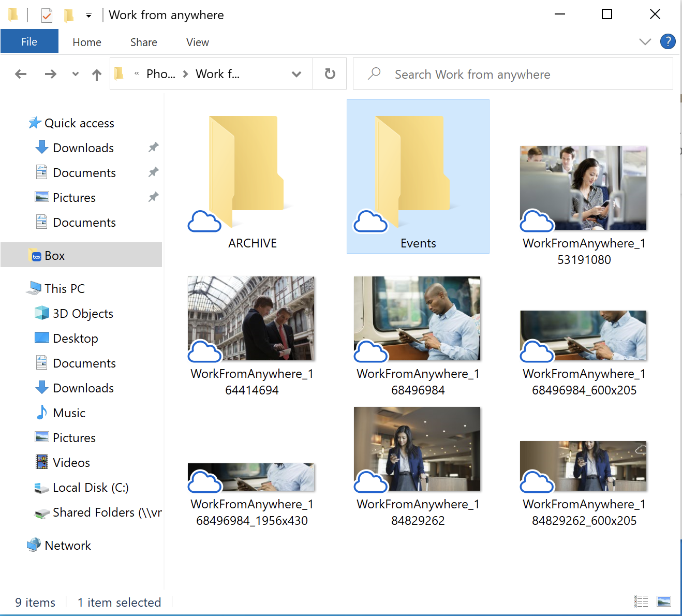This screenshot has width=682, height=616.
Task: Select the WorkFromAnywhere_164414694 image thumbnail
Action: (x=251, y=319)
